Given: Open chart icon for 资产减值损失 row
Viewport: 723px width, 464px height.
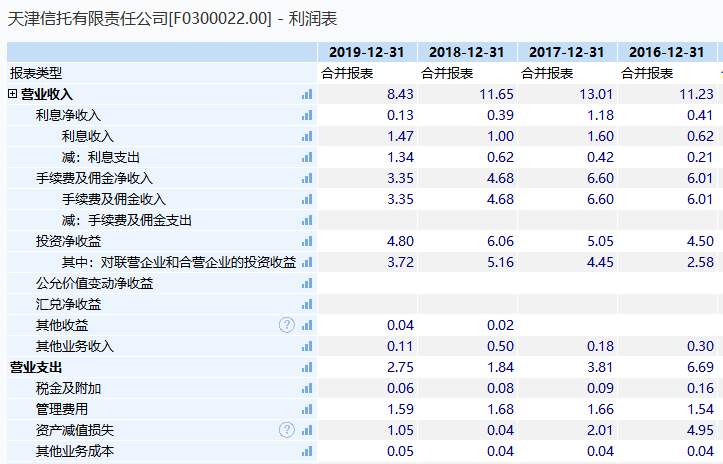Looking at the screenshot, I should coord(307,430).
